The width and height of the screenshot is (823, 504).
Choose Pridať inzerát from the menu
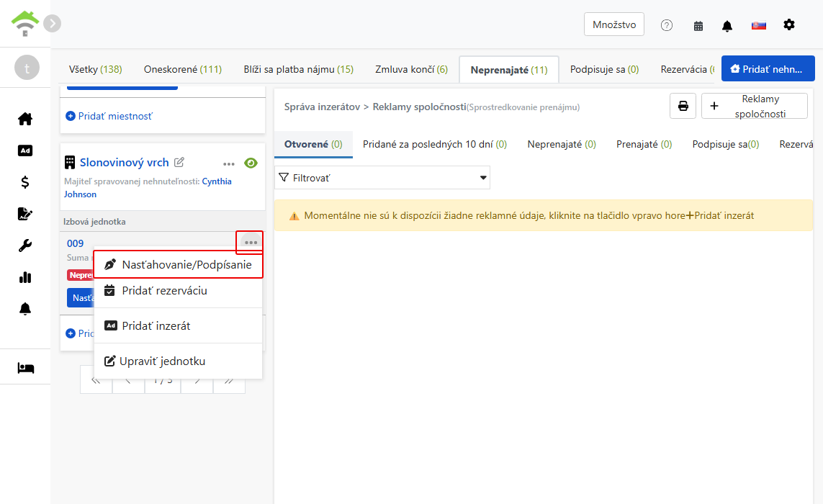[x=178, y=326]
